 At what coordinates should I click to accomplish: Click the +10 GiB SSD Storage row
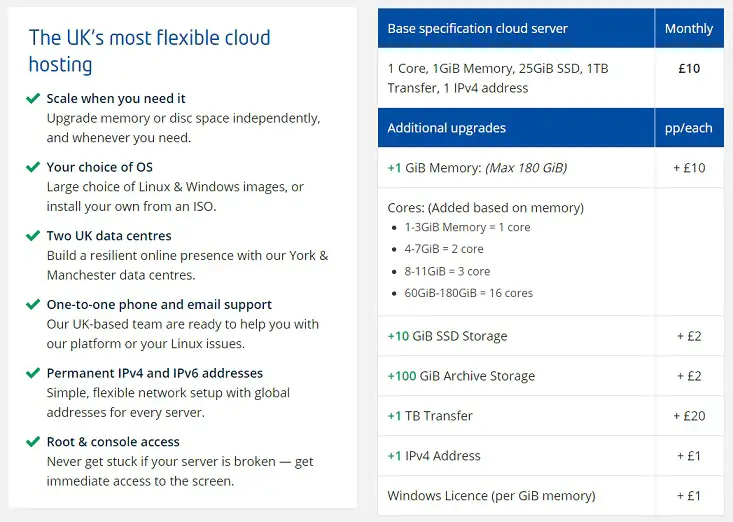(551, 336)
